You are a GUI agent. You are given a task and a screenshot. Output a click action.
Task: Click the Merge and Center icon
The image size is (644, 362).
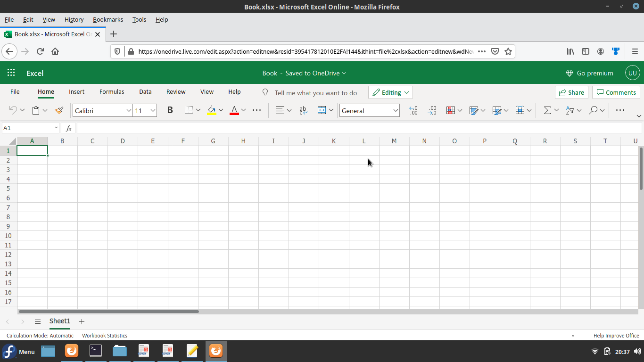(x=322, y=110)
